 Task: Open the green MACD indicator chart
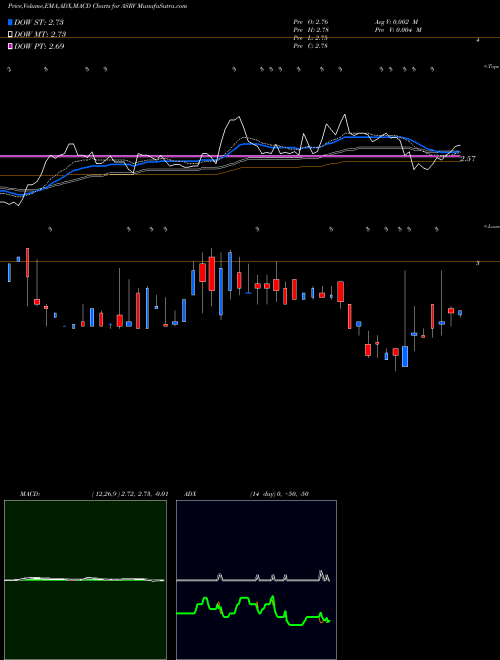(85, 580)
